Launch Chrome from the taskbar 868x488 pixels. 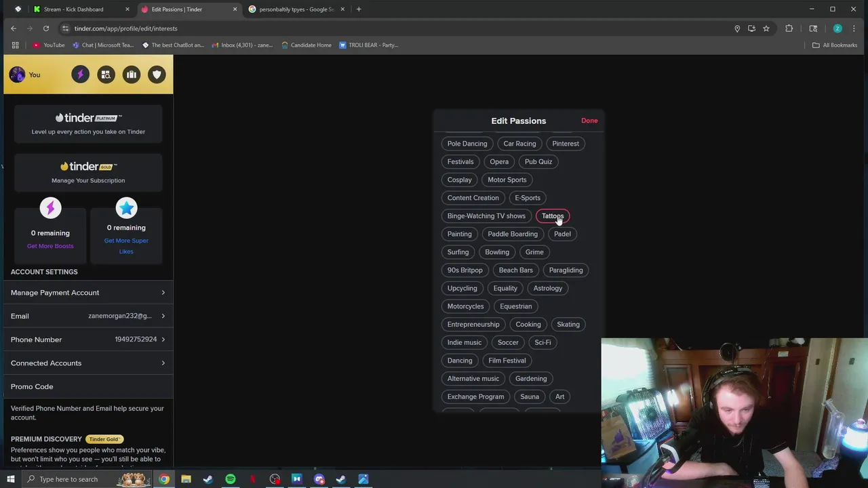click(164, 479)
